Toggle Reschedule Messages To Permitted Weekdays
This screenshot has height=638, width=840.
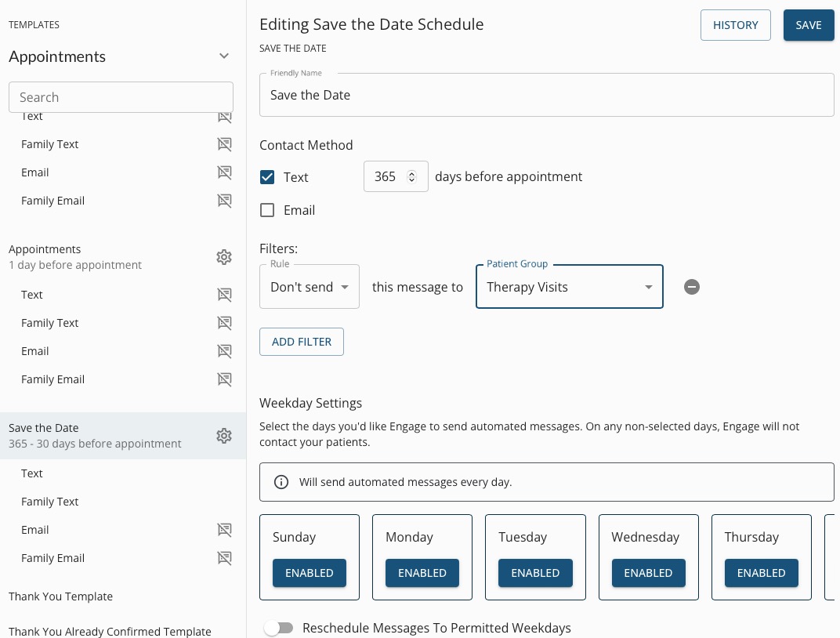(278, 628)
